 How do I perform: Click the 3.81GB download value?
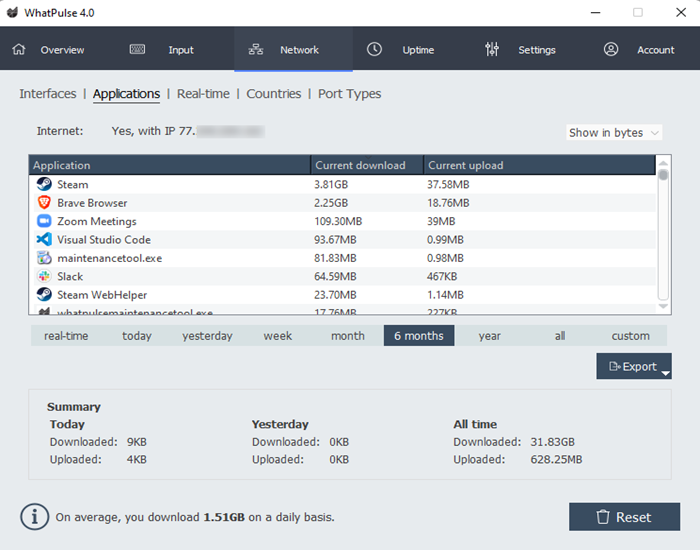331,184
